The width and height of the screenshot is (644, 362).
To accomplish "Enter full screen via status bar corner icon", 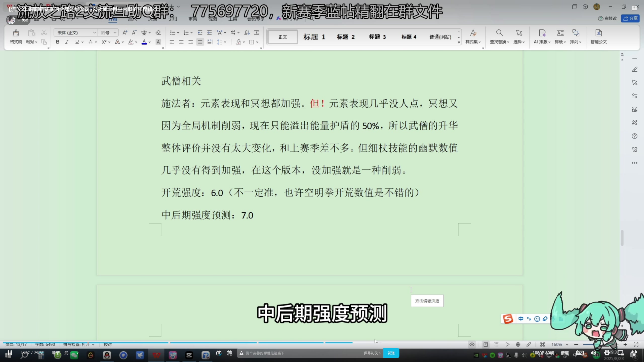I will 636,344.
